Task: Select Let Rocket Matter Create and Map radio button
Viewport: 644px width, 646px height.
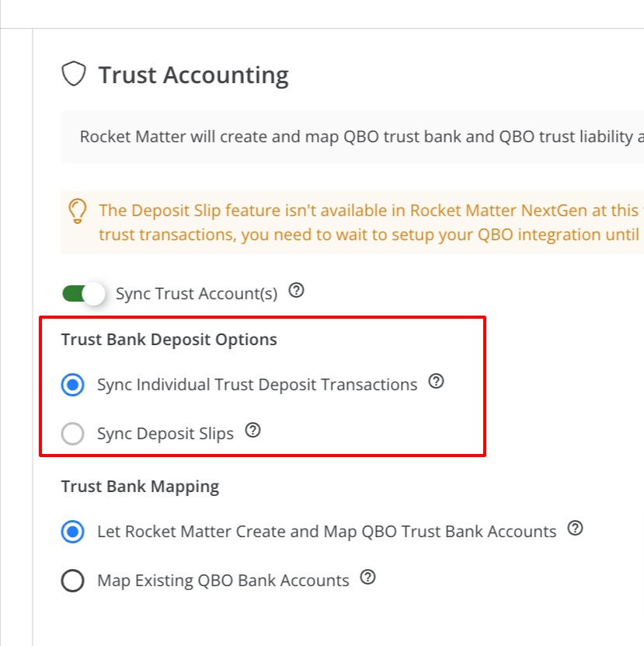Action: 73,532
